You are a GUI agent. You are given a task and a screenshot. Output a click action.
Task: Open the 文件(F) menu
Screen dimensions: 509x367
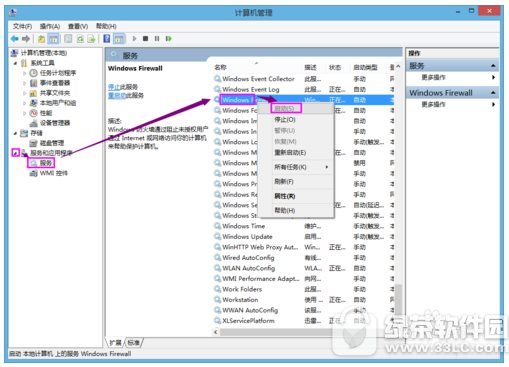22,26
